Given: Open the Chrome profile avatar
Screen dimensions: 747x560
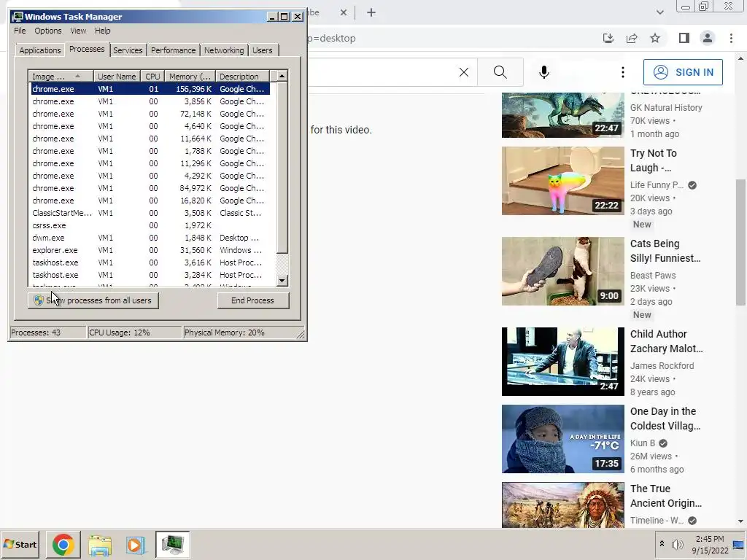Looking at the screenshot, I should [708, 38].
